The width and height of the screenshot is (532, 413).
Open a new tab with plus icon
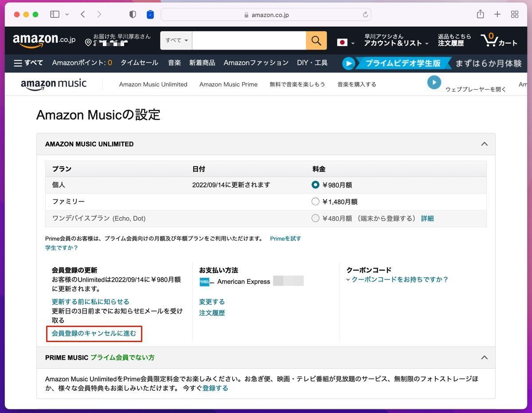tap(497, 15)
